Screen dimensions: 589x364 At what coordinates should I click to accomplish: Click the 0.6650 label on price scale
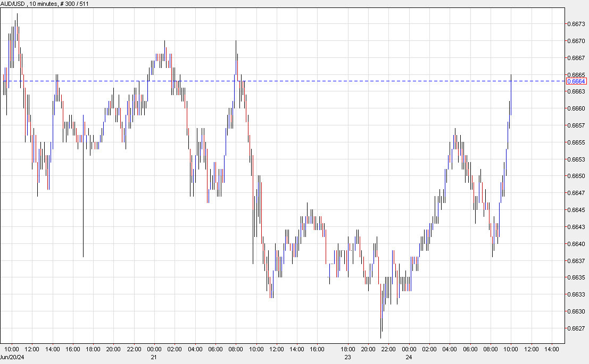[576, 176]
